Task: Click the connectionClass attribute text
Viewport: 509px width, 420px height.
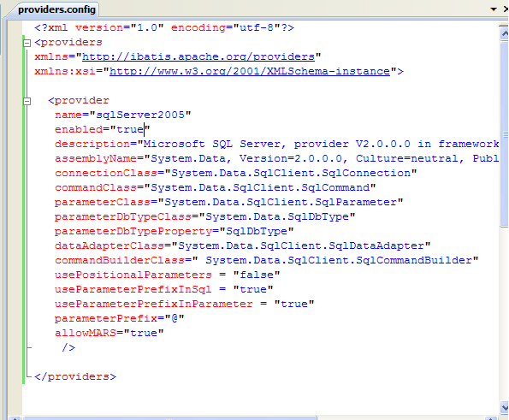Action: tap(235, 174)
